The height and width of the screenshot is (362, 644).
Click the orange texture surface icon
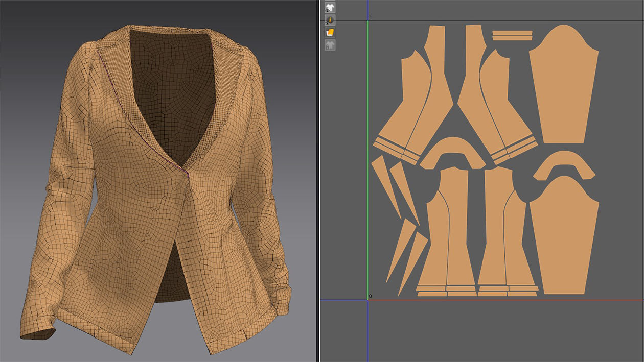coord(330,33)
